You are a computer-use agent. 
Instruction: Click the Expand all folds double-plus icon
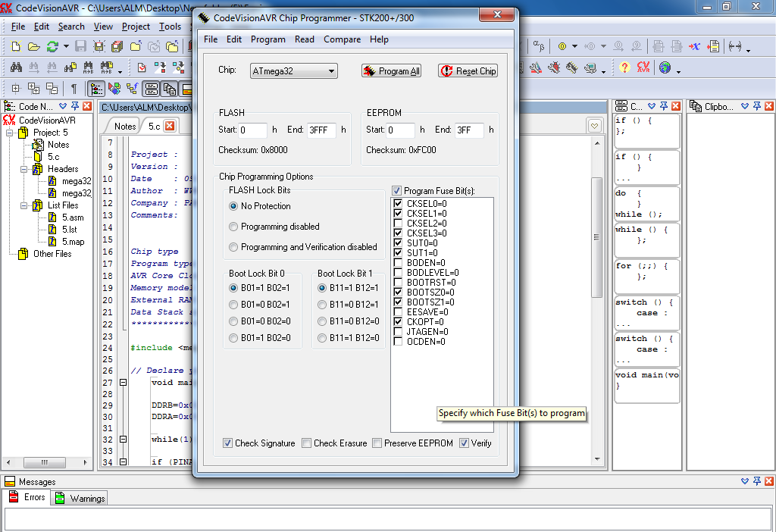tap(34, 89)
